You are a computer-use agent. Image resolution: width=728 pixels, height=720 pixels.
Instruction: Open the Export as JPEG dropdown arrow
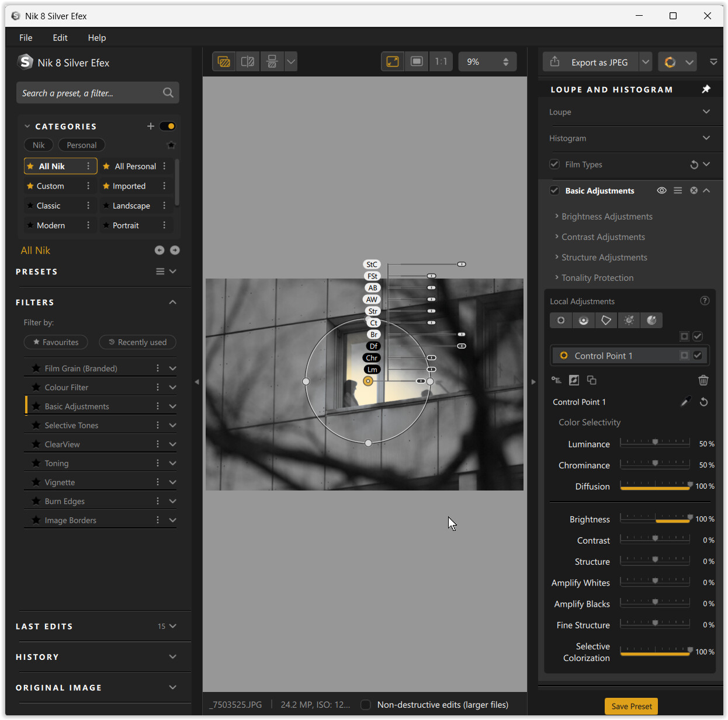pos(645,62)
